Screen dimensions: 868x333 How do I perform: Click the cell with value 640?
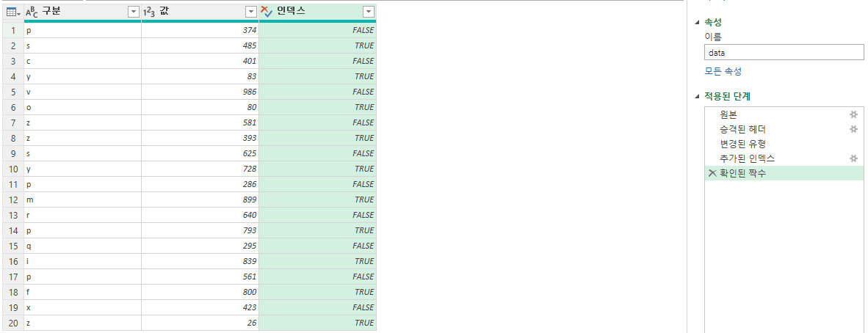200,215
